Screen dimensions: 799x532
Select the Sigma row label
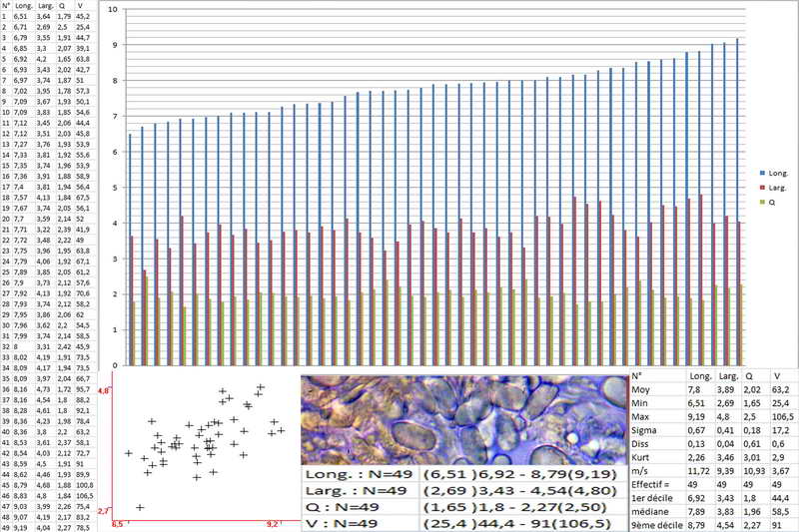[x=644, y=431]
